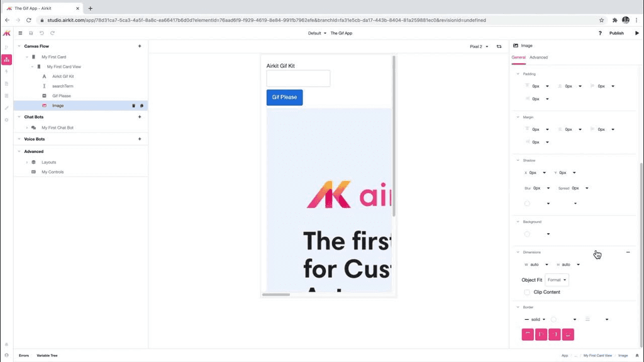This screenshot has width=644, height=362.
Task: Open the help question mark icon
Action: click(x=600, y=33)
